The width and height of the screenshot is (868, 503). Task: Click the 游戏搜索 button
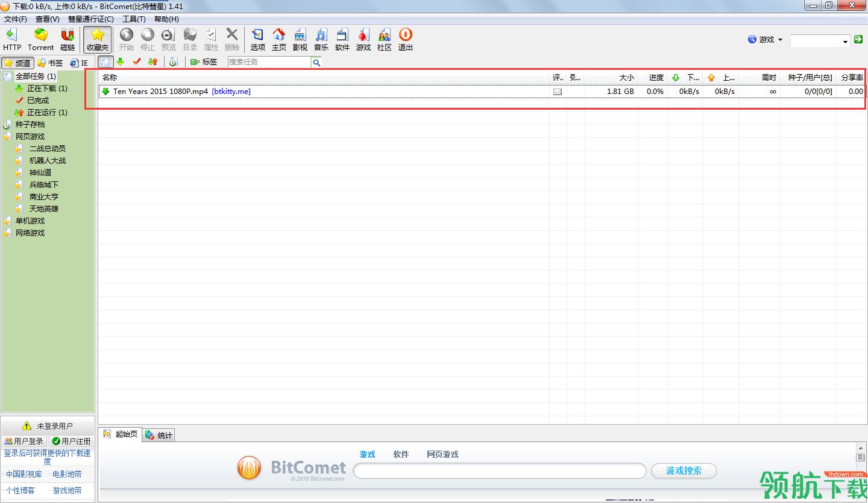pos(684,471)
